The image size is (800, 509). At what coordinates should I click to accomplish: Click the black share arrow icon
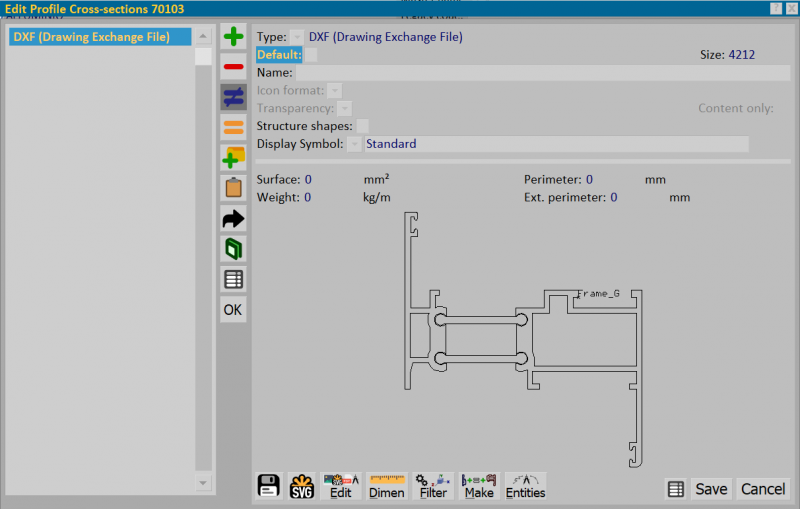pos(234,219)
